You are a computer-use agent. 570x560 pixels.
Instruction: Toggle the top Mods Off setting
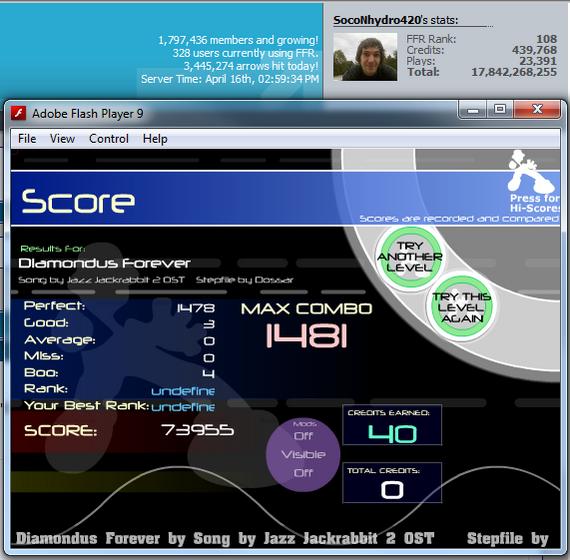point(303,436)
